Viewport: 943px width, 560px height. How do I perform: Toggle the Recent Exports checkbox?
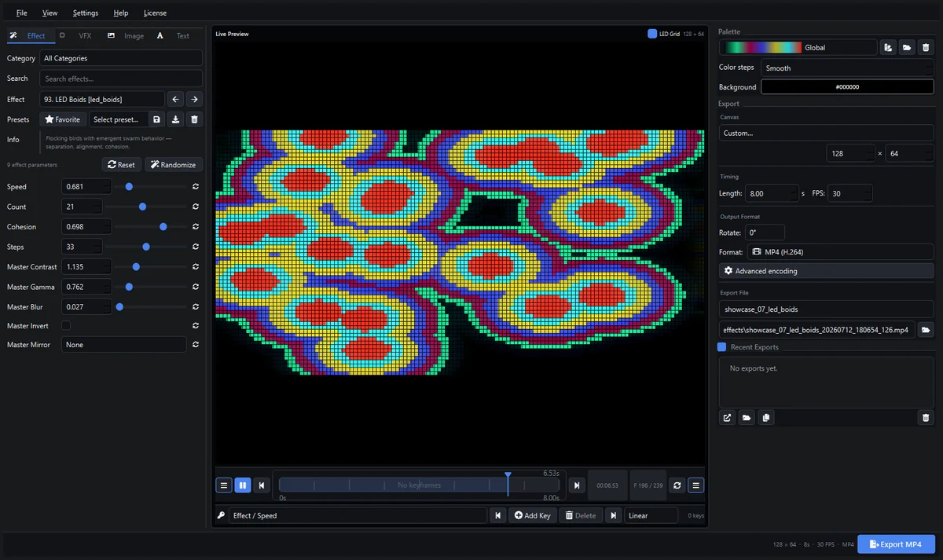pos(722,347)
